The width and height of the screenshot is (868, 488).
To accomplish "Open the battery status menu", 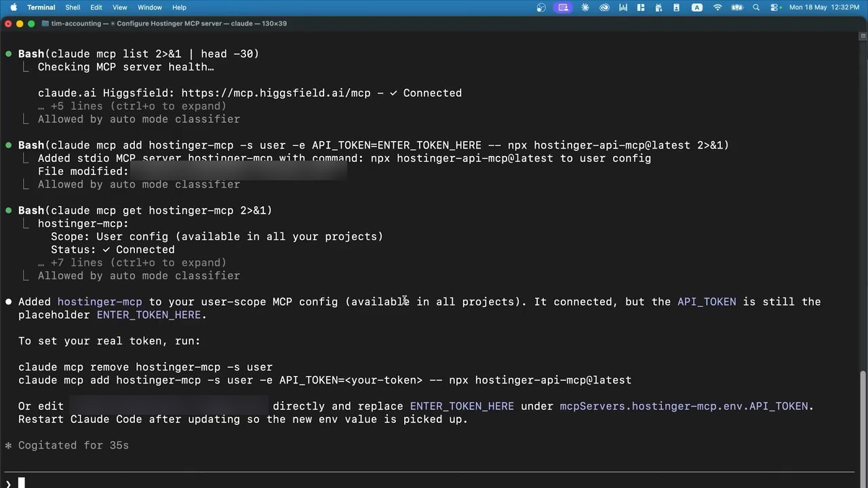I will point(737,7).
